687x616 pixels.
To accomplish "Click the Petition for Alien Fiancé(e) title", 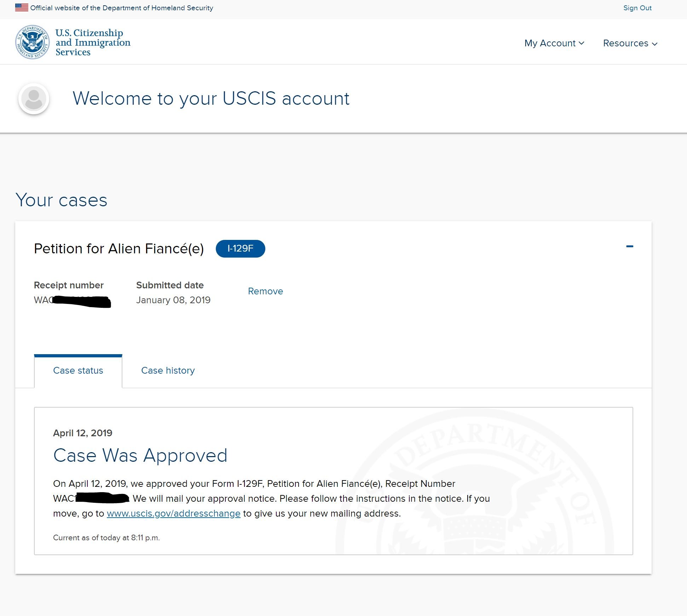I will coord(119,248).
